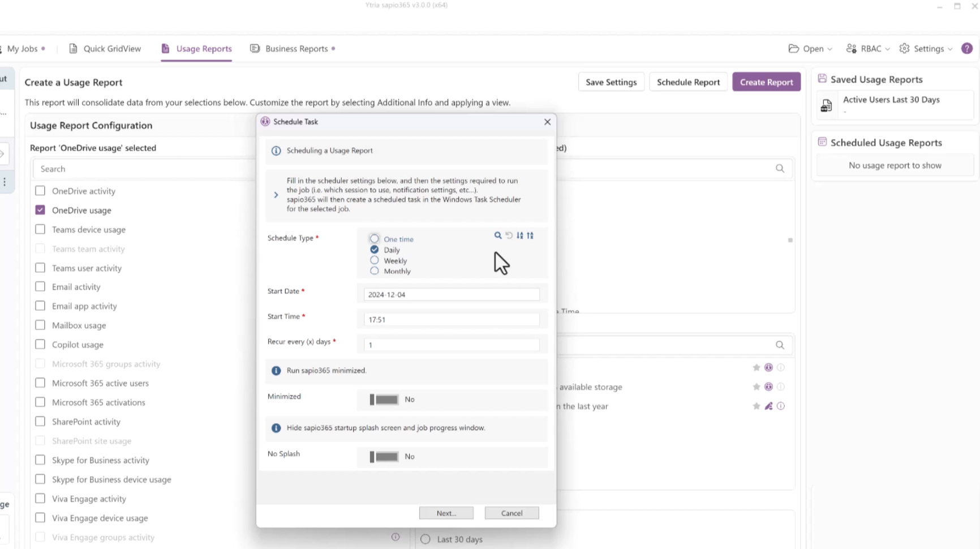
Task: Click the Start Time field
Action: click(x=452, y=320)
